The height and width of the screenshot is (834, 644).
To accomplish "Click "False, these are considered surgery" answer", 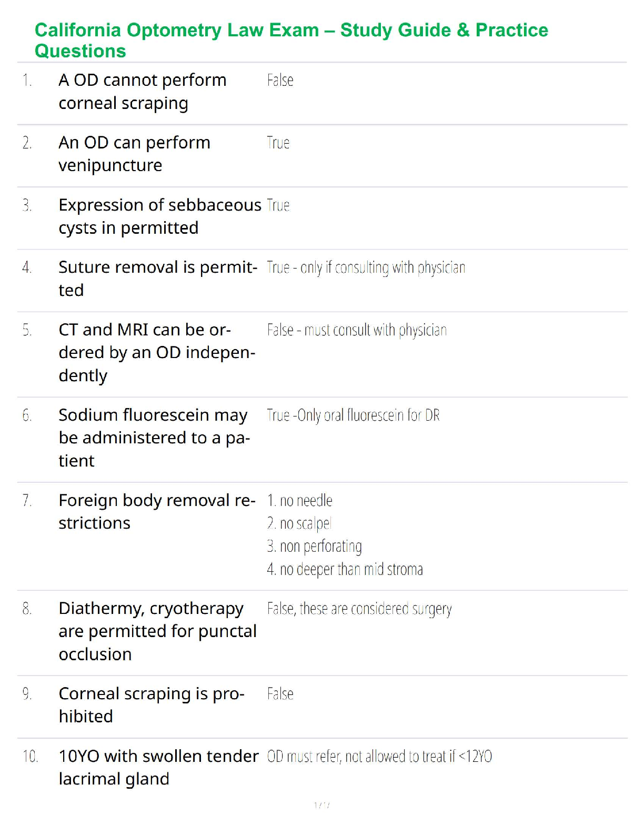I will click(x=359, y=609).
